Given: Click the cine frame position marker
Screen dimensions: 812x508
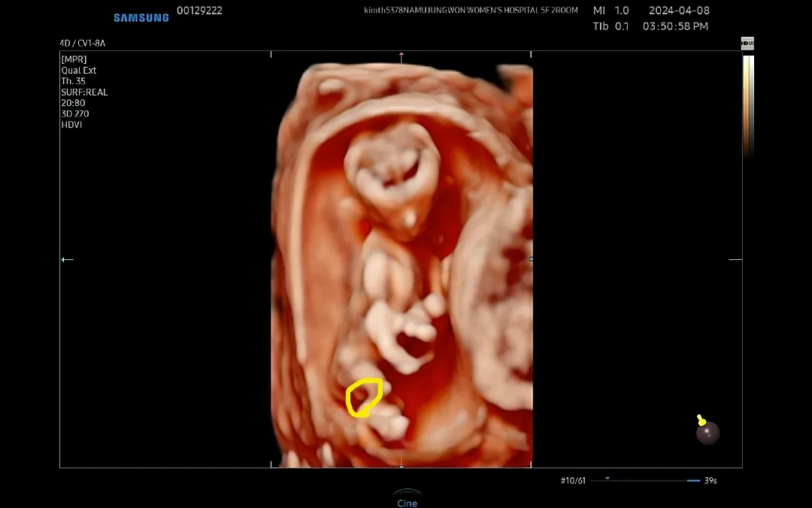Looking at the screenshot, I should [607, 479].
